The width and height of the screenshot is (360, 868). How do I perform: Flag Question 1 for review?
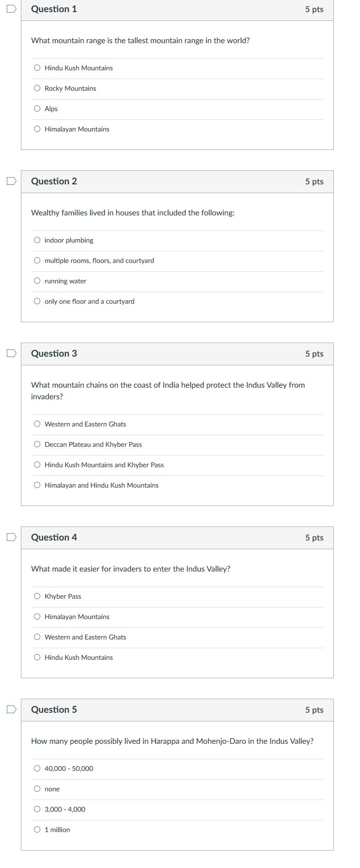tap(11, 9)
